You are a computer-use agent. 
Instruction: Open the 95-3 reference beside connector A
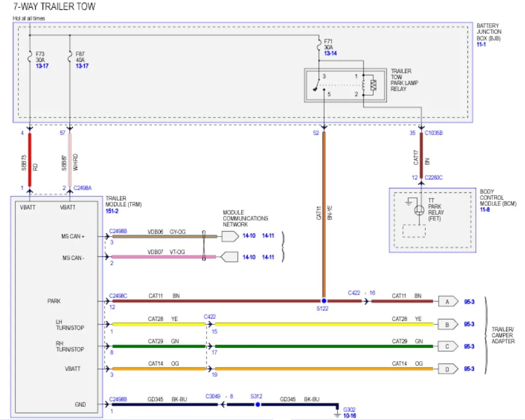pos(469,302)
